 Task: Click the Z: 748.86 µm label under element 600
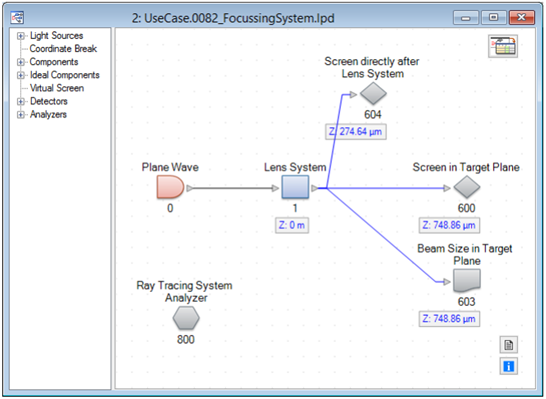pyautogui.click(x=449, y=225)
